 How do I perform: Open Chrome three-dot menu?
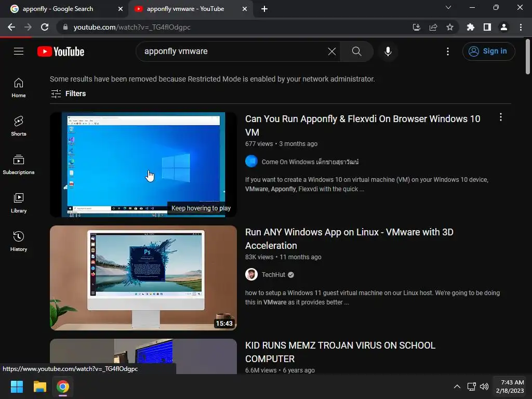pyautogui.click(x=521, y=27)
